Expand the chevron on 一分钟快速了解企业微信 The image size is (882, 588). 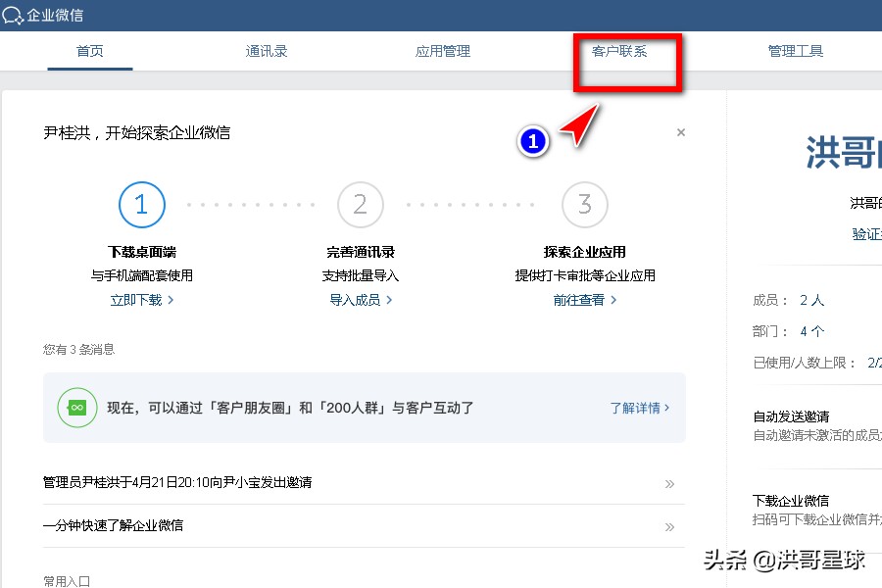(x=670, y=527)
